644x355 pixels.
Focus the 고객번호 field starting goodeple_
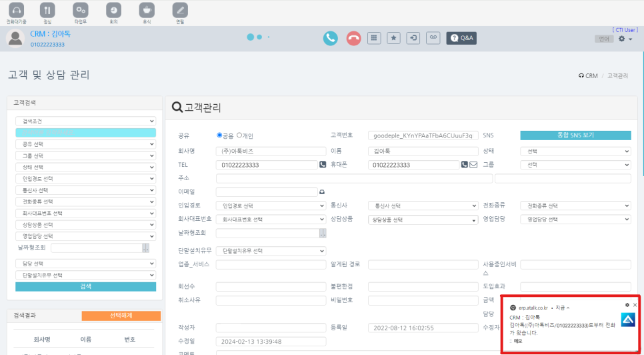(423, 135)
